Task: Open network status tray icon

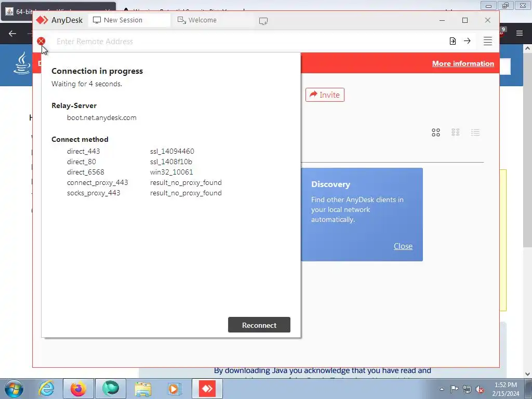Action: 467,389
